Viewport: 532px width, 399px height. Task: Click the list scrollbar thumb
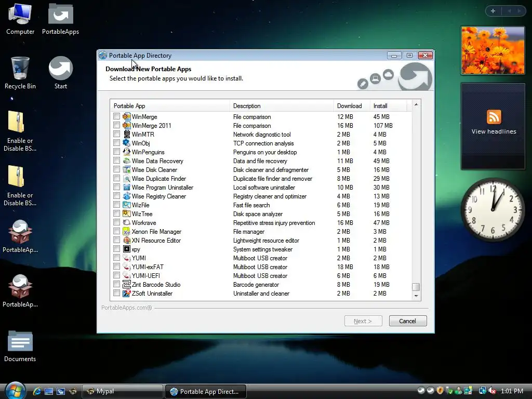[x=416, y=287]
